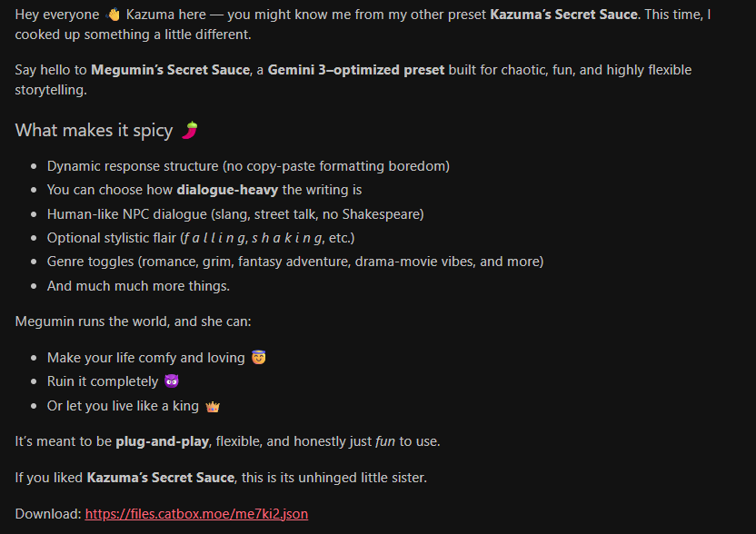Screen dimensions: 756x534
Task: Click the bold "dialogue-heavy" text
Action: click(227, 190)
